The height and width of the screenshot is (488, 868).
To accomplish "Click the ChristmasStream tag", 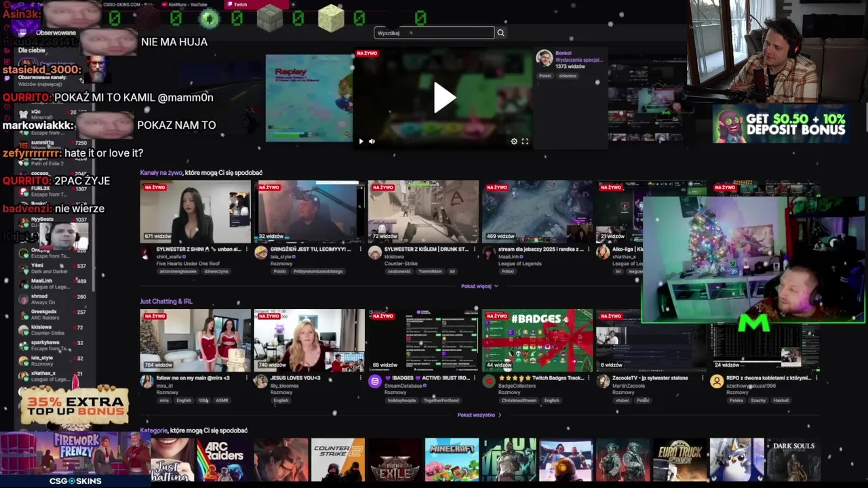I will coord(519,401).
